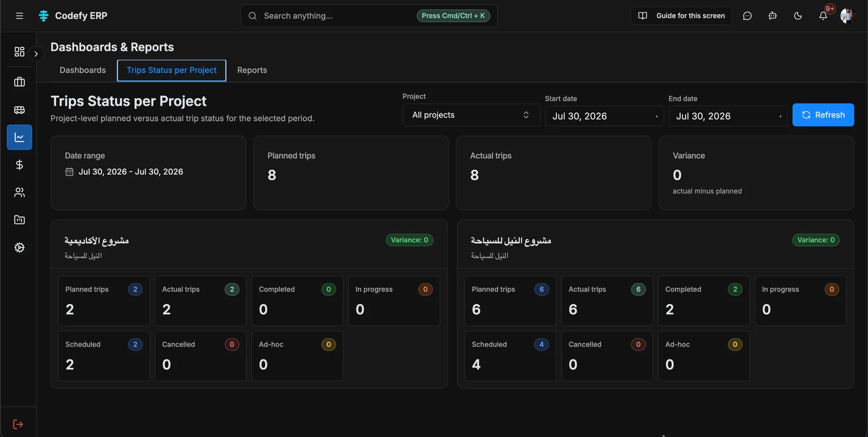Open the assistant bot message icon
This screenshot has height=437, width=868.
pyautogui.click(x=773, y=16)
